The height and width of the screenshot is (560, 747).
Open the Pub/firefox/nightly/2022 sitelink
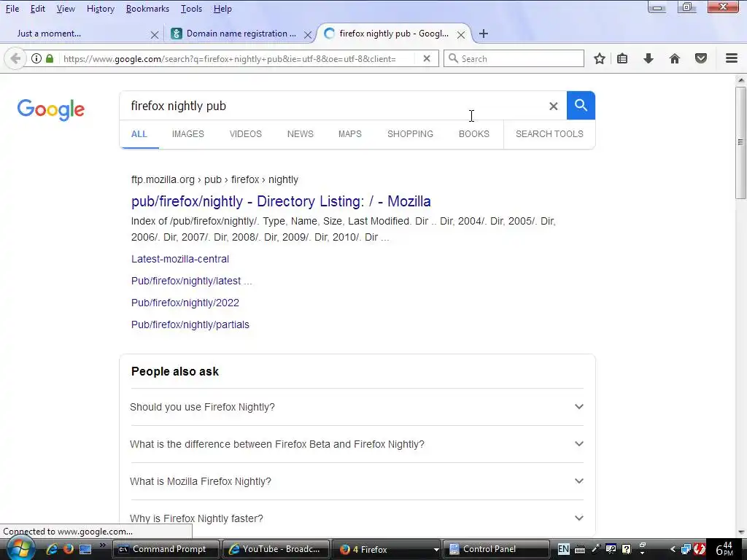click(x=185, y=303)
